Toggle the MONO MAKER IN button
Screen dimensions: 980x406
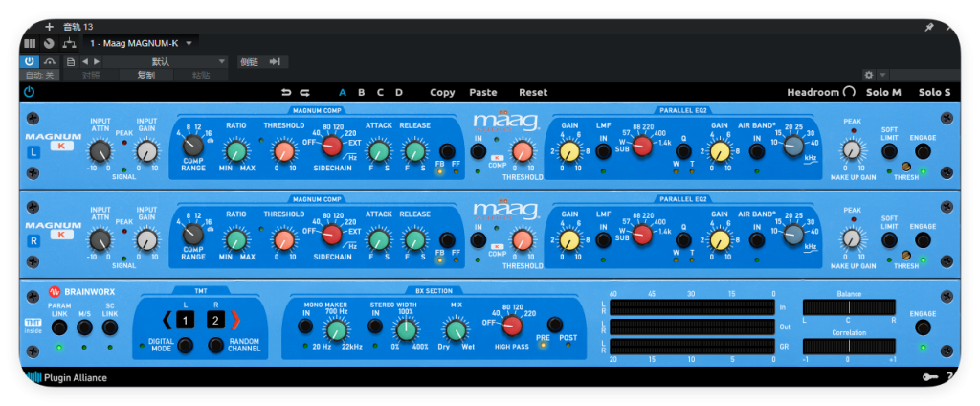305,326
